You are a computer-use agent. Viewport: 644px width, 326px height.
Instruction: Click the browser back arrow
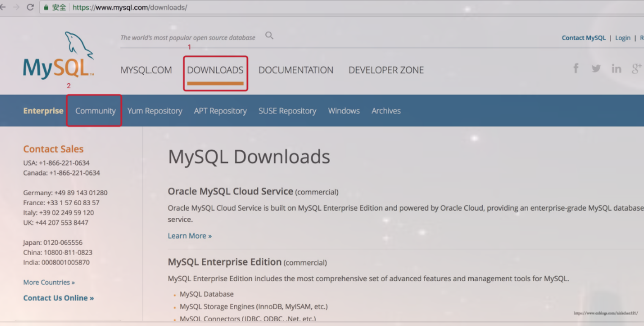coord(3,7)
